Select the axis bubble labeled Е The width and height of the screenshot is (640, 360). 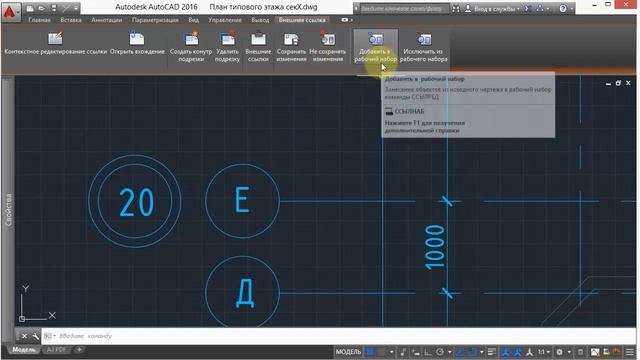point(242,201)
